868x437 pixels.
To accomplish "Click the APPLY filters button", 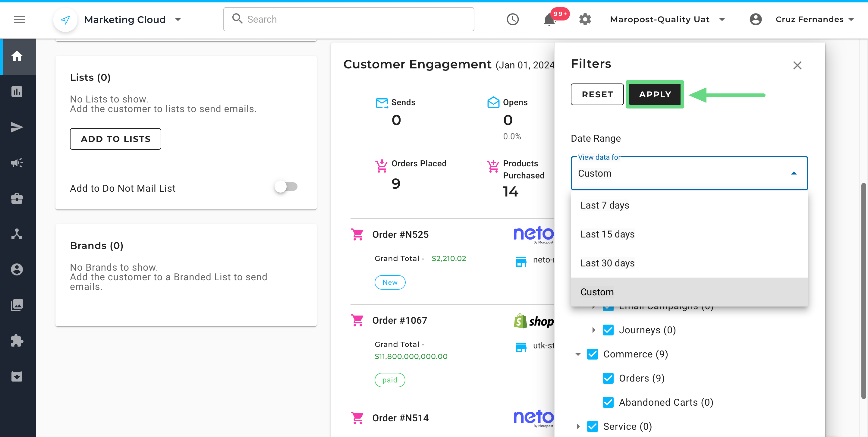I will tap(655, 94).
